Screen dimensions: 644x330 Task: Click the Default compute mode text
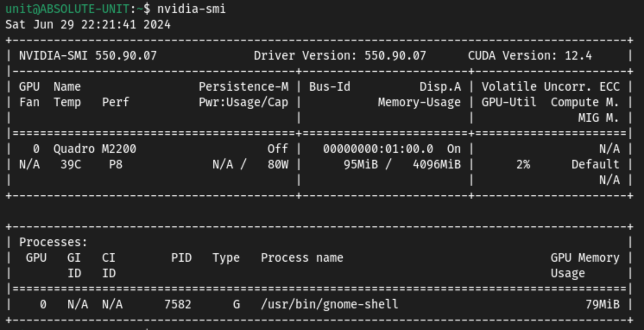pos(595,165)
